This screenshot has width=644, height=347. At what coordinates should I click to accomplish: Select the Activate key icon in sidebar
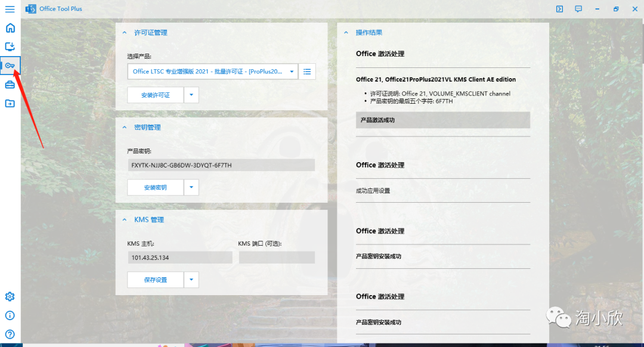click(10, 66)
